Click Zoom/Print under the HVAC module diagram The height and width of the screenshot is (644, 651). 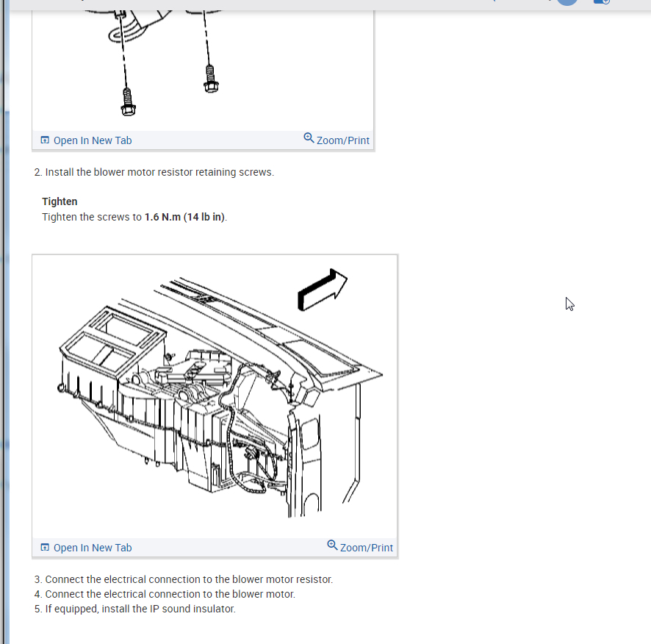point(360,547)
